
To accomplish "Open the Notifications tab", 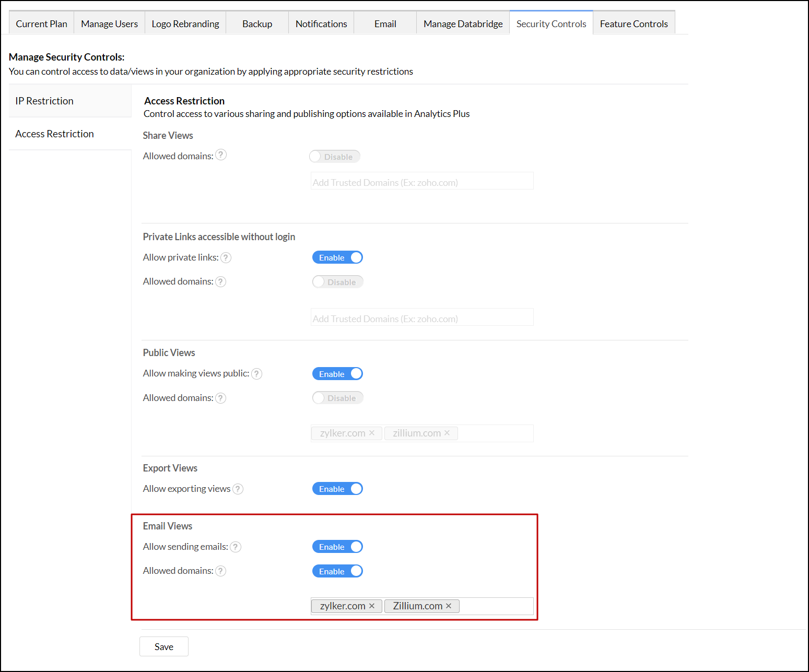I will pyautogui.click(x=321, y=23).
